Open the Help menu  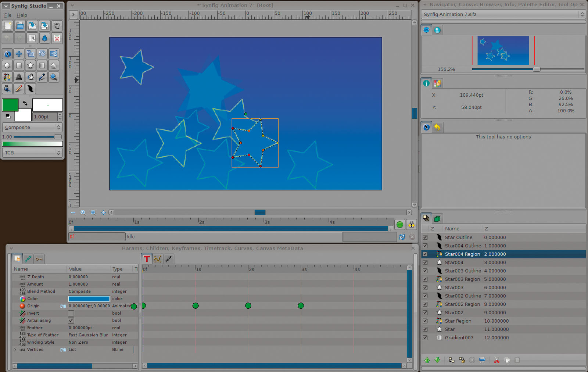coord(22,15)
